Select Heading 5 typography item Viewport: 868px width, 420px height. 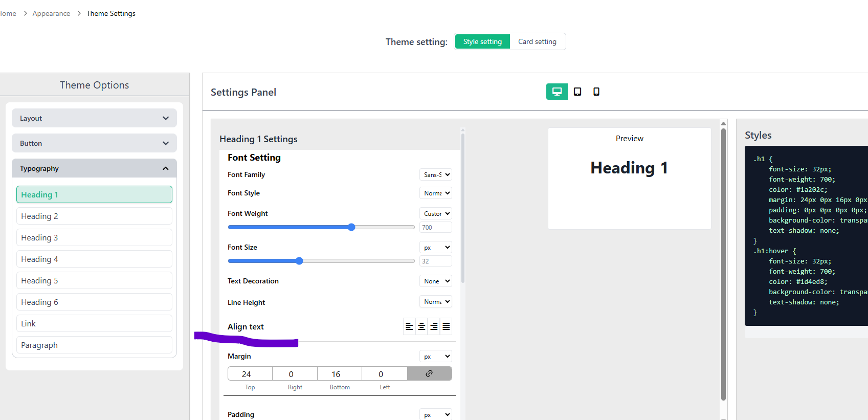click(x=94, y=280)
